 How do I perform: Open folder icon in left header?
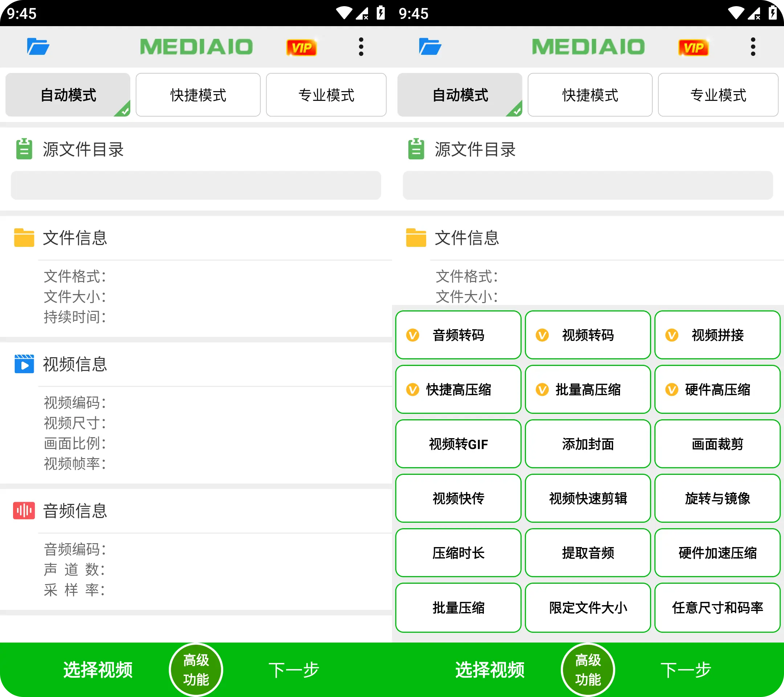[38, 47]
